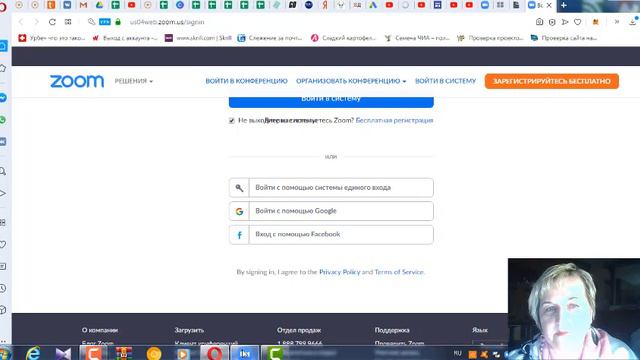Sign in with Google button

click(331, 211)
